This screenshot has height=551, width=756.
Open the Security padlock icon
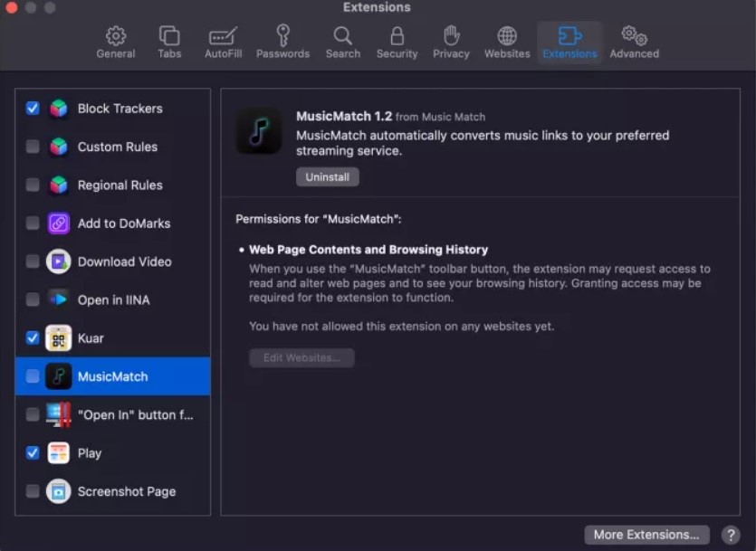(x=397, y=35)
